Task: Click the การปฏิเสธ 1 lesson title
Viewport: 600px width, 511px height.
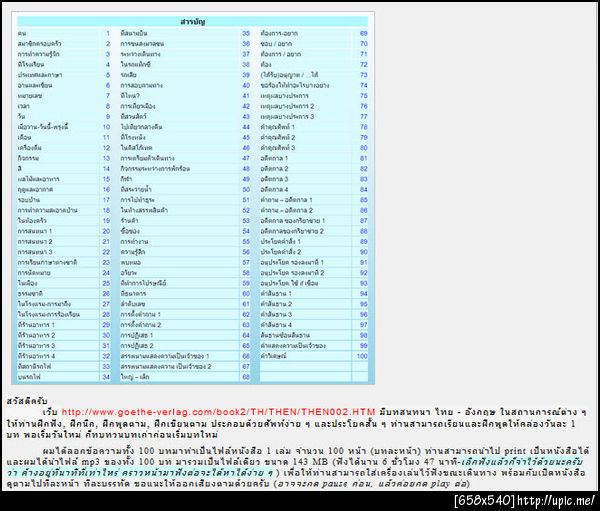Action: coord(137,335)
